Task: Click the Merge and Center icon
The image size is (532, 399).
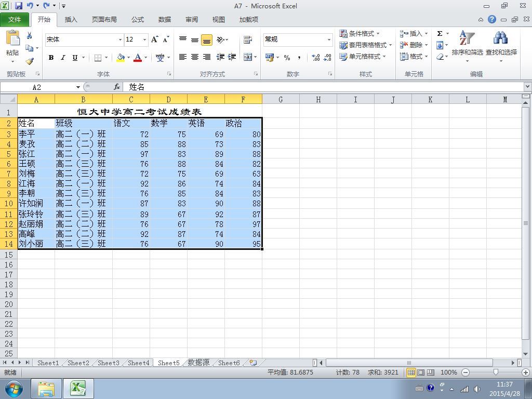Action: coord(248,57)
